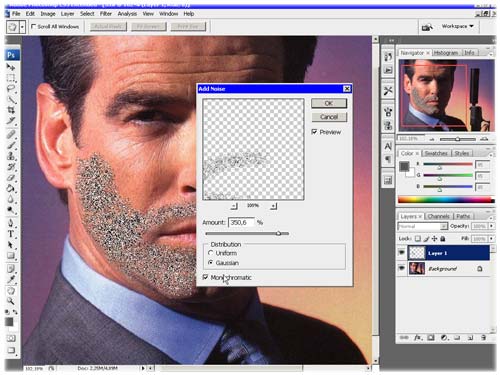The width and height of the screenshot is (500, 375).
Task: Select the Magic Wand tool
Action: 11,100
